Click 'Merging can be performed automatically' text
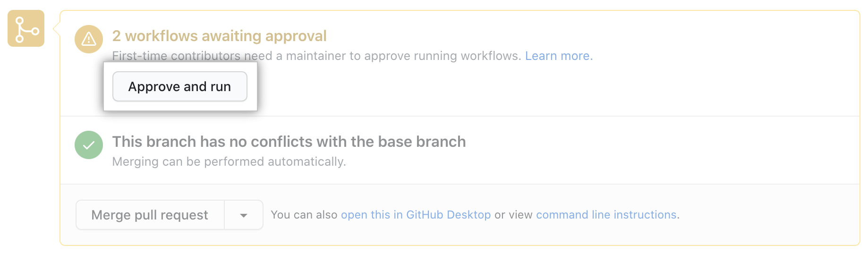This screenshot has width=868, height=253. point(229,161)
